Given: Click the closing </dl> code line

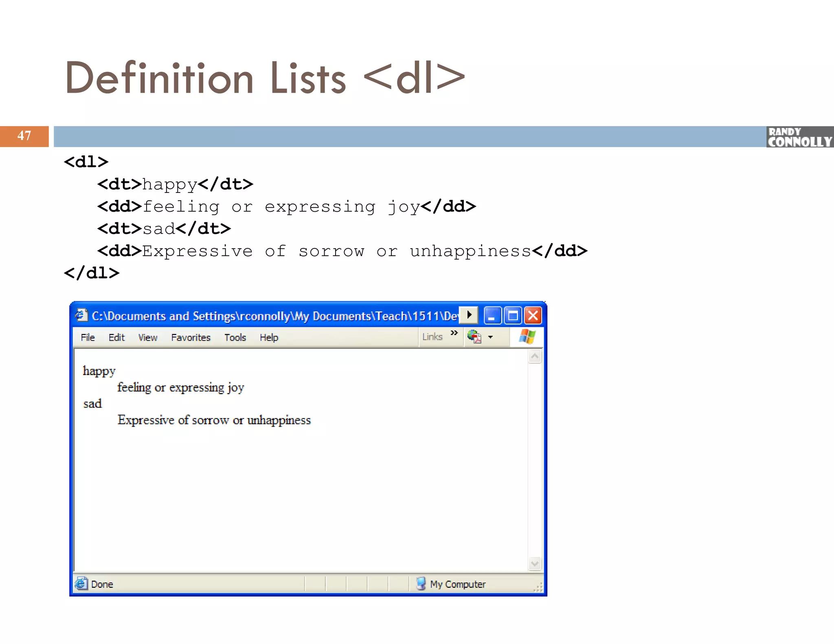Looking at the screenshot, I should tap(92, 273).
